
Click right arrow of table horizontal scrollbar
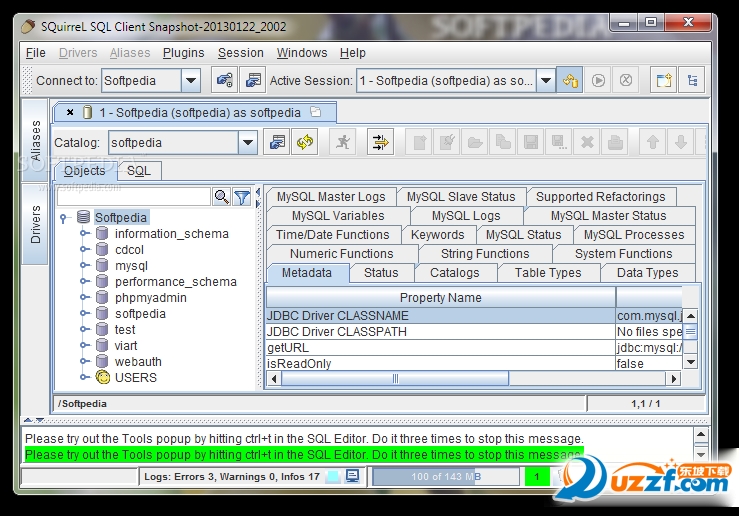pyautogui.click(x=673, y=378)
